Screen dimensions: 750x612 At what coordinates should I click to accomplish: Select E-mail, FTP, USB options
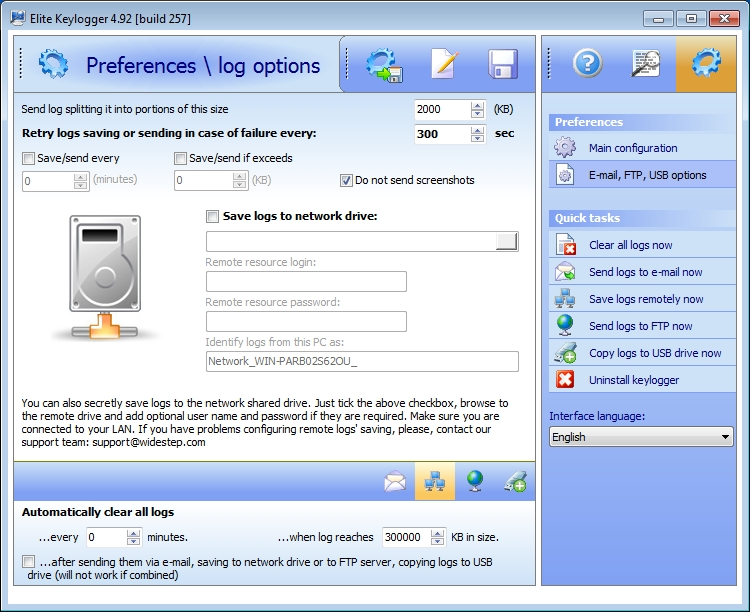pos(647,175)
